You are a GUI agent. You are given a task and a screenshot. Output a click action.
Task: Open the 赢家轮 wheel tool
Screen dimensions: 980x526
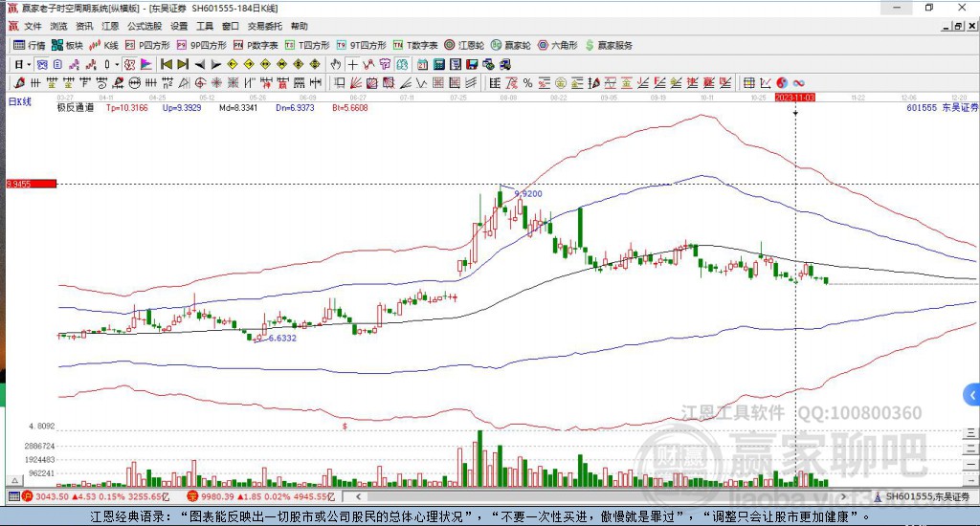point(511,45)
